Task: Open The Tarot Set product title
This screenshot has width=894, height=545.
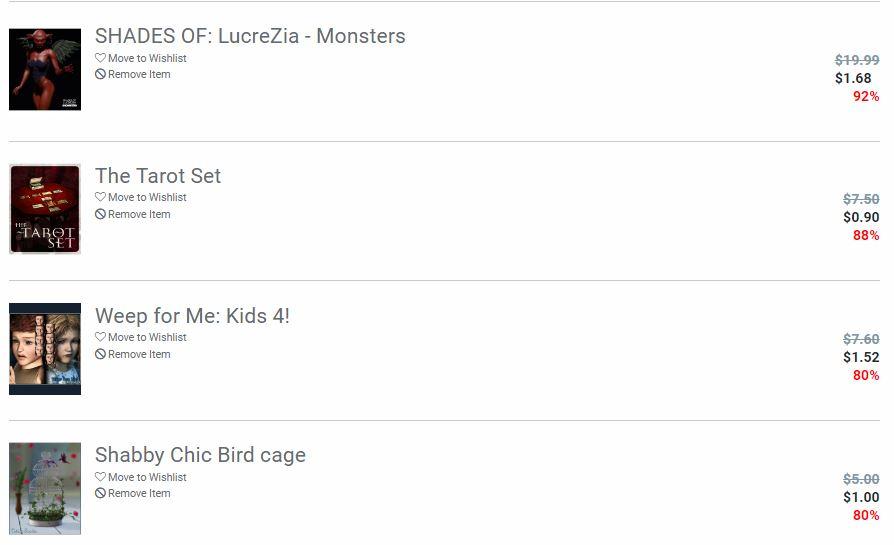Action: click(x=158, y=176)
